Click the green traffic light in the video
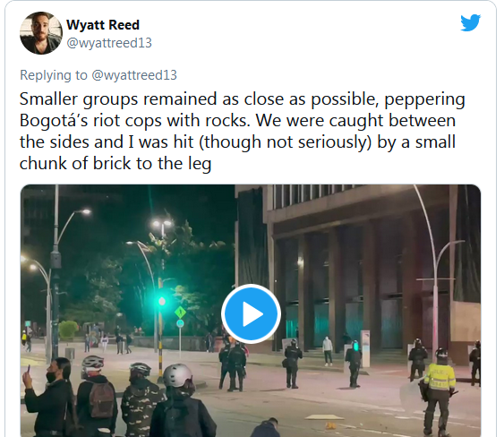Image resolution: width=504 pixels, height=437 pixels. 162,301
